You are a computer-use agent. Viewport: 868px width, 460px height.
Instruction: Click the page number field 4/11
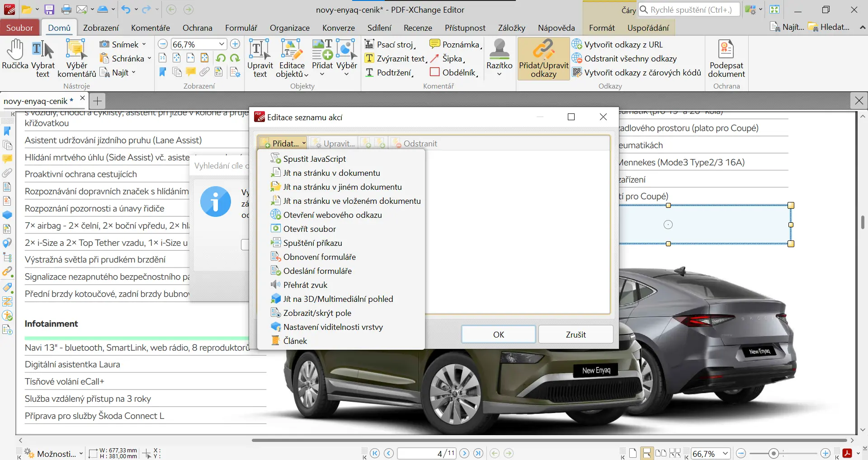click(426, 453)
